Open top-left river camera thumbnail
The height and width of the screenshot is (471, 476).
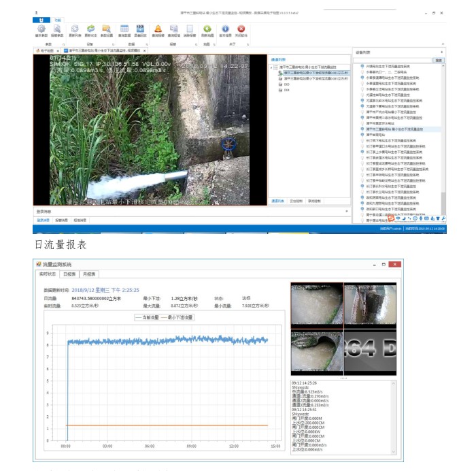pyautogui.click(x=317, y=306)
